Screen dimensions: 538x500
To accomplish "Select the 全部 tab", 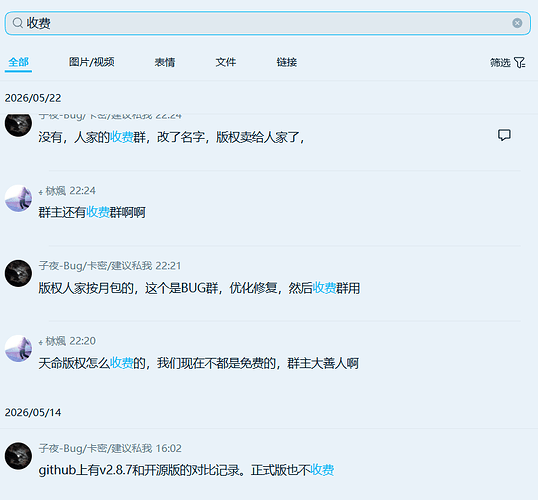I will (x=19, y=62).
